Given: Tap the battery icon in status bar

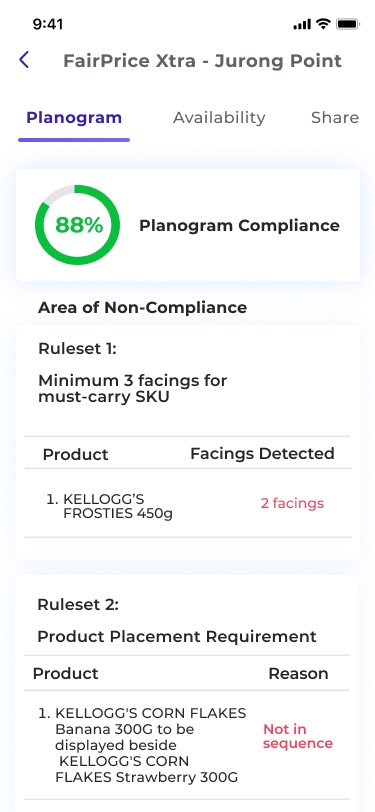Looking at the screenshot, I should 348,24.
